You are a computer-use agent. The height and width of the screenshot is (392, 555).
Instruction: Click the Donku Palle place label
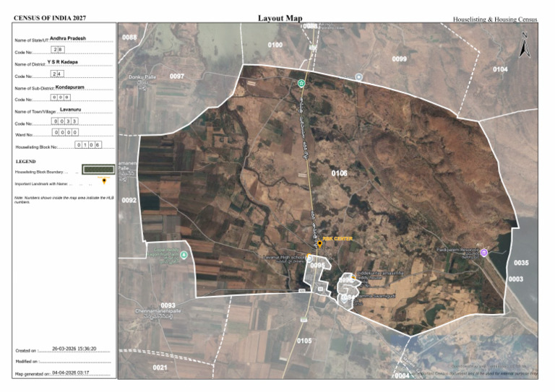point(142,77)
